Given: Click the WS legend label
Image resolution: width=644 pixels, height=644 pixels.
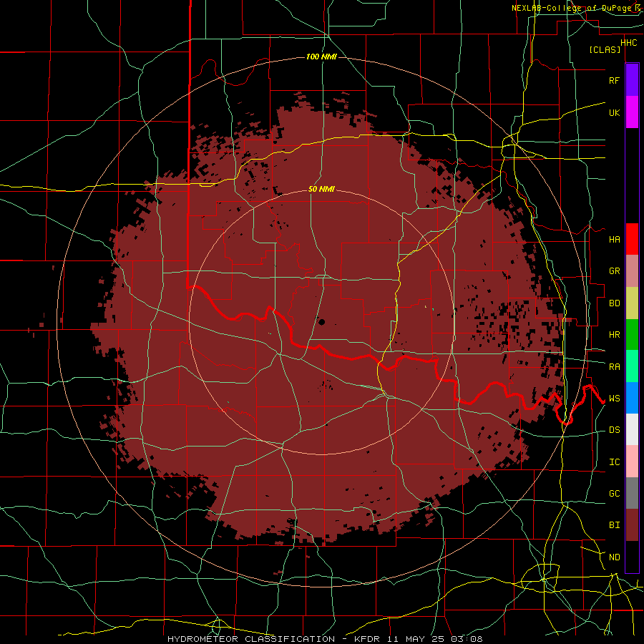Looking at the screenshot, I should [x=614, y=399].
